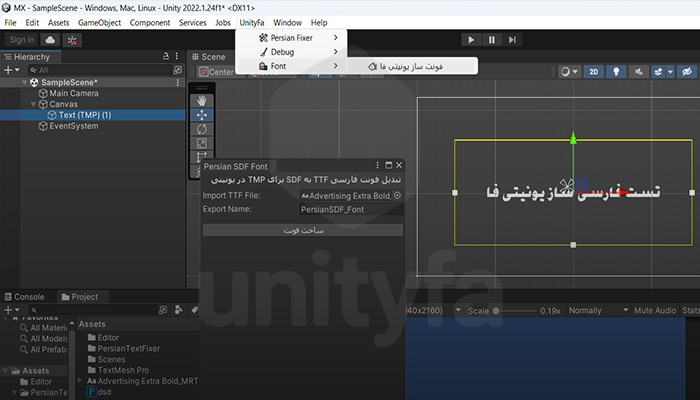This screenshot has width=700, height=400.
Task: Click the Export Name input field
Action: click(351, 209)
